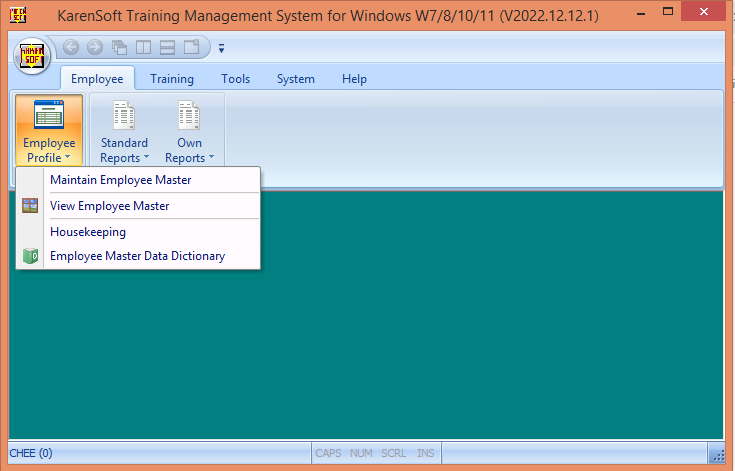Click the green Data Dictionary book icon

[30, 256]
